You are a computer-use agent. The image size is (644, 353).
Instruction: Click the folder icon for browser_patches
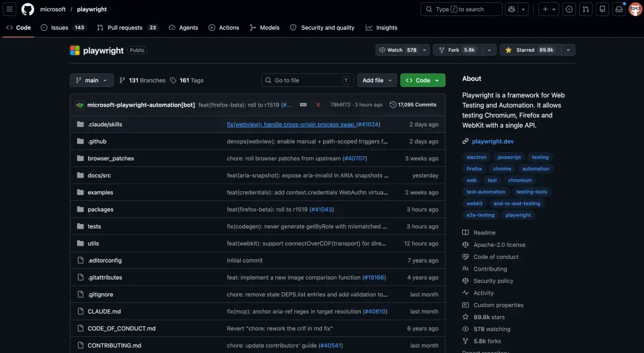(80, 158)
